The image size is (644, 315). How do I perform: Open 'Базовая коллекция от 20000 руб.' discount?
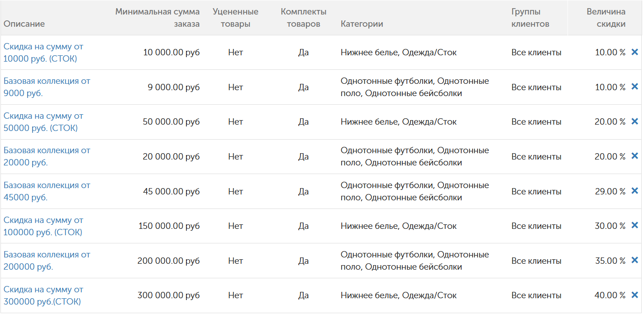coord(47,156)
